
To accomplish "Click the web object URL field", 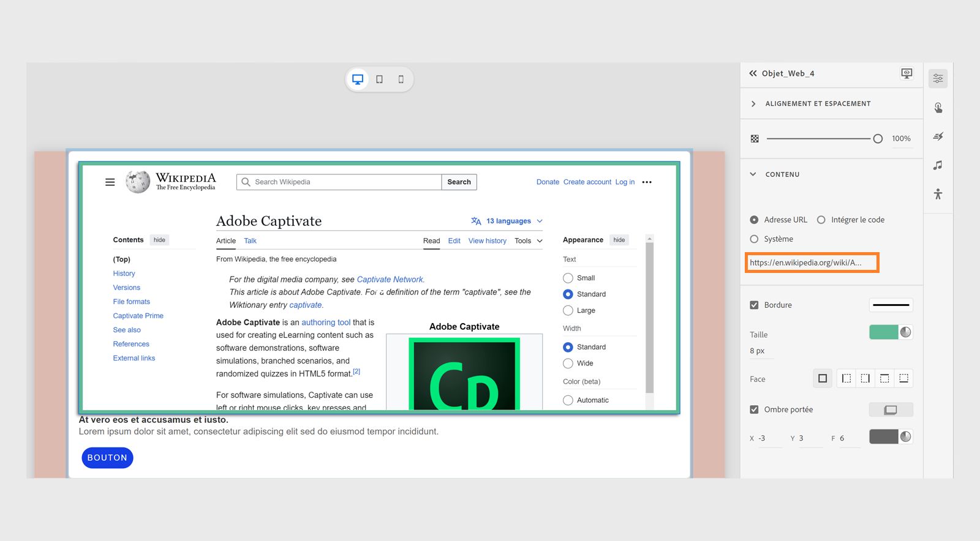I will pos(812,263).
